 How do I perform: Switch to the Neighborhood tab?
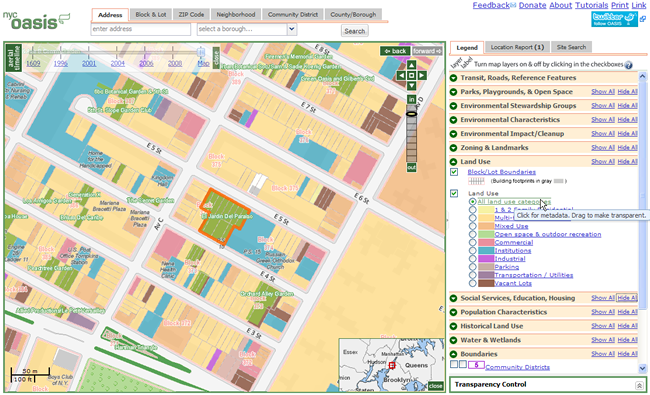[x=235, y=15]
